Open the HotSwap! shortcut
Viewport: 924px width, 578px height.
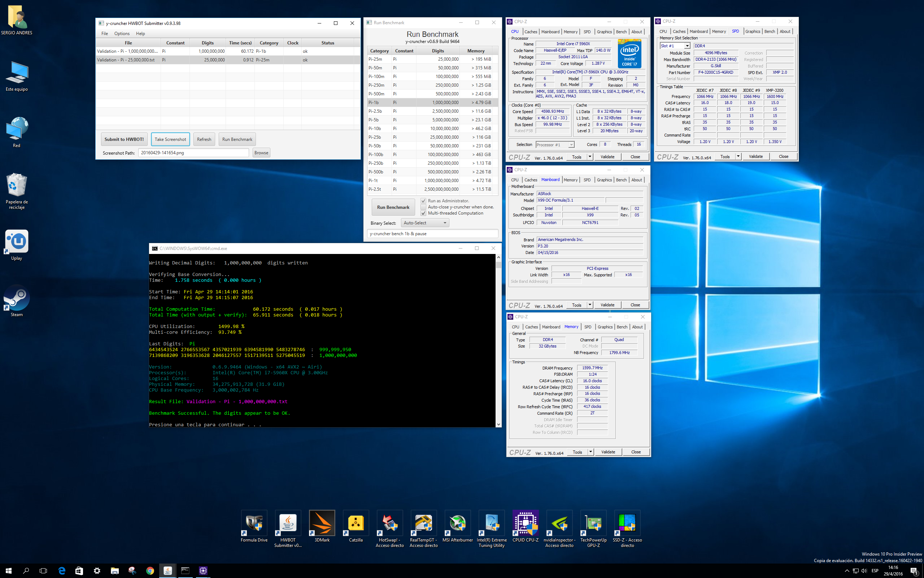point(389,529)
